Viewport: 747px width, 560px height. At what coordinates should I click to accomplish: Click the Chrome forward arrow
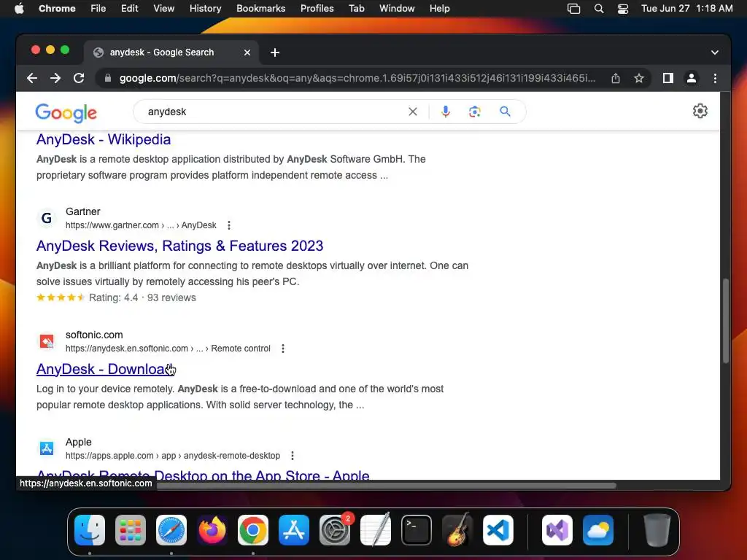pos(55,78)
